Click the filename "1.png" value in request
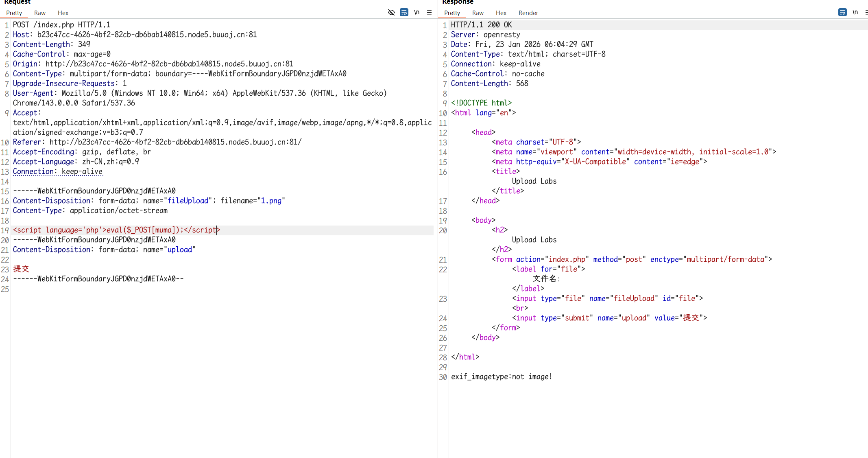 (x=271, y=201)
